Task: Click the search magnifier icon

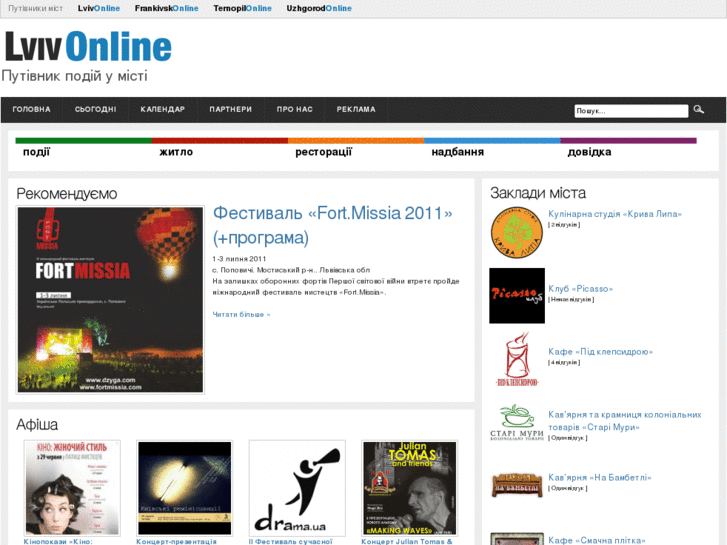Action: point(699,109)
